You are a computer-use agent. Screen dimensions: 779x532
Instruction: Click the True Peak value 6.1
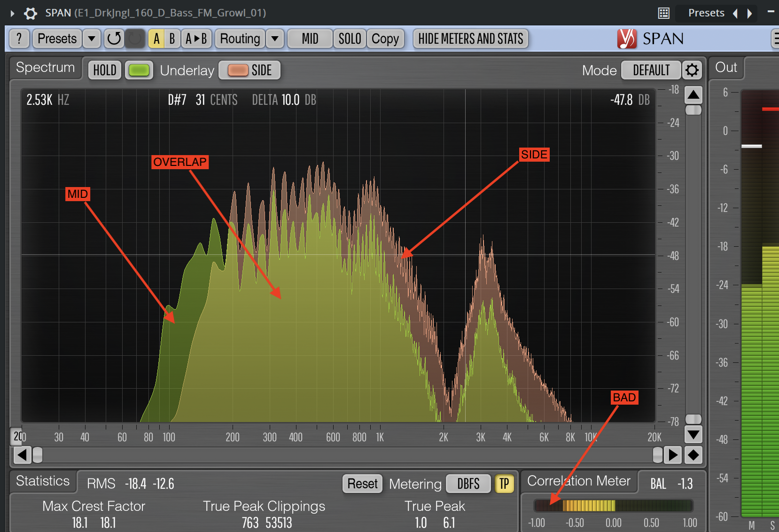(449, 523)
